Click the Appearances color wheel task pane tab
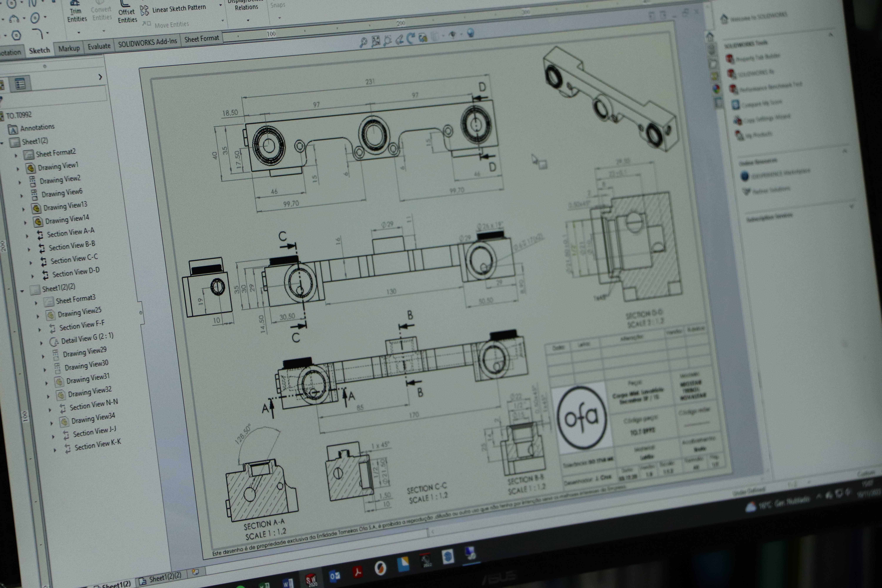 [x=716, y=89]
